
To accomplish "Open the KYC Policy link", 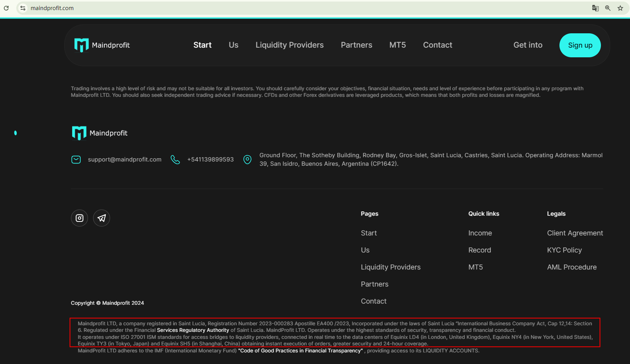I will pos(564,250).
